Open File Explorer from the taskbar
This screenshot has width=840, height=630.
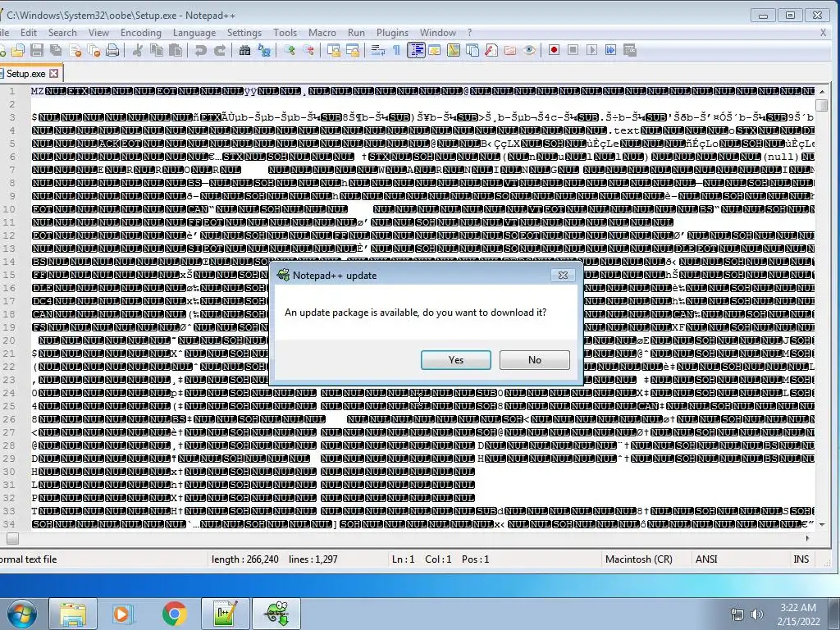pyautogui.click(x=73, y=614)
